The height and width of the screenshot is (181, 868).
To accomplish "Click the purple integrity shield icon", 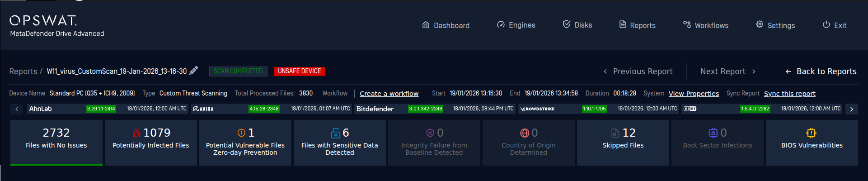I will click(430, 133).
